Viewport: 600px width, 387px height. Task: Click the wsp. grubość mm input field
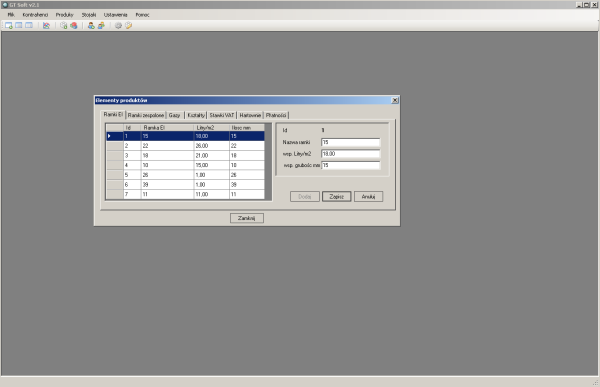click(351, 165)
